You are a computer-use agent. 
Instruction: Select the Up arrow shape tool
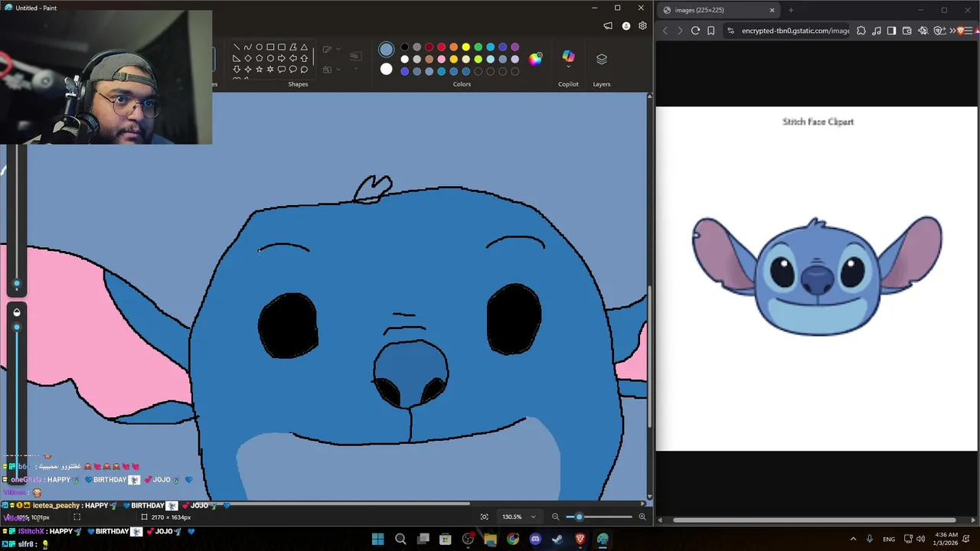tap(304, 58)
